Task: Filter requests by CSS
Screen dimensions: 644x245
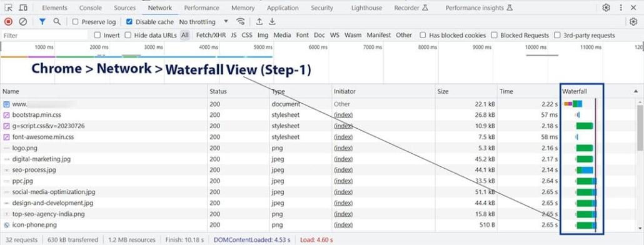Action: [247, 35]
